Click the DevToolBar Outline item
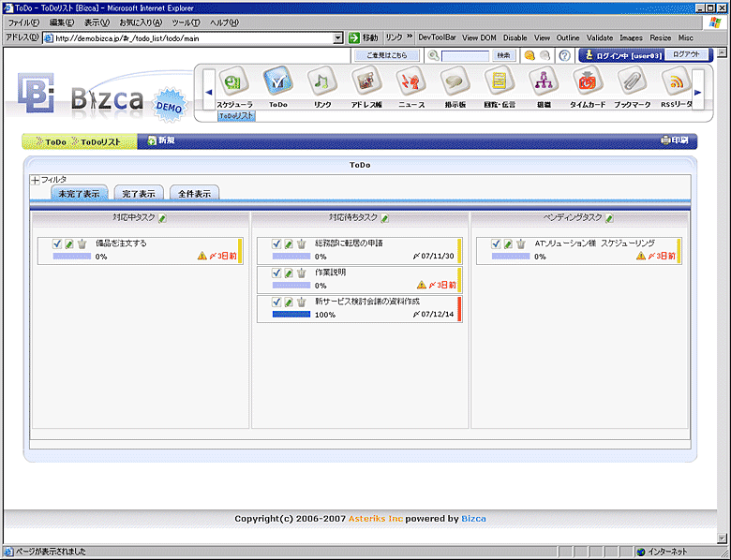Viewport: 731px width, 560px height. (x=567, y=37)
